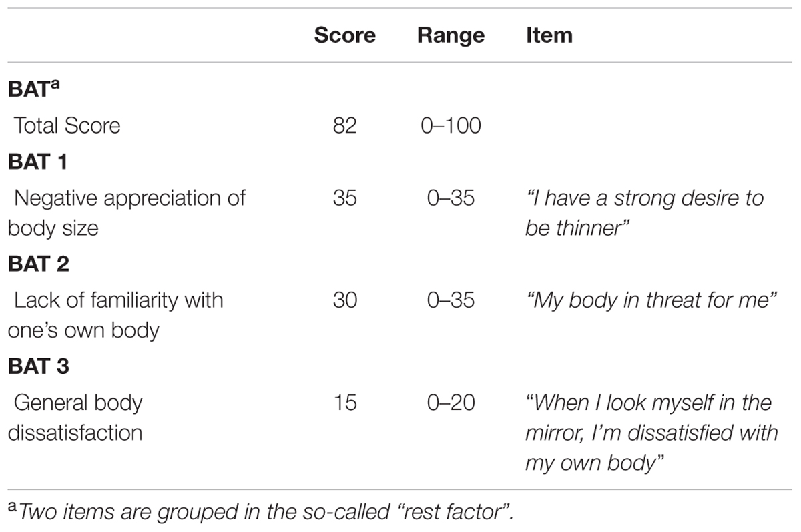Click Lack of familiarity with one's own body
The width and height of the screenshot is (801, 532).
coord(115,315)
